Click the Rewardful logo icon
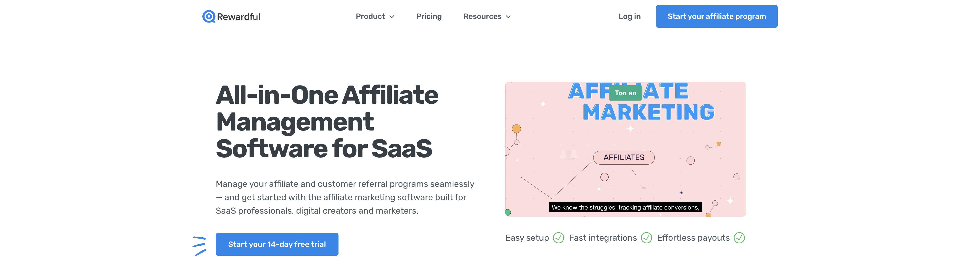This screenshot has height=273, width=980. pyautogui.click(x=209, y=16)
